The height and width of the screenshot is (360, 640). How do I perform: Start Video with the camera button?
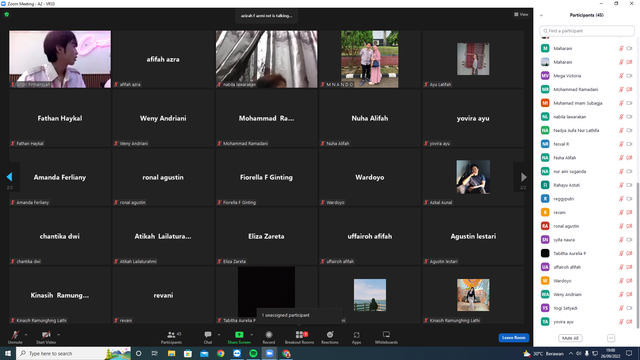point(46,337)
